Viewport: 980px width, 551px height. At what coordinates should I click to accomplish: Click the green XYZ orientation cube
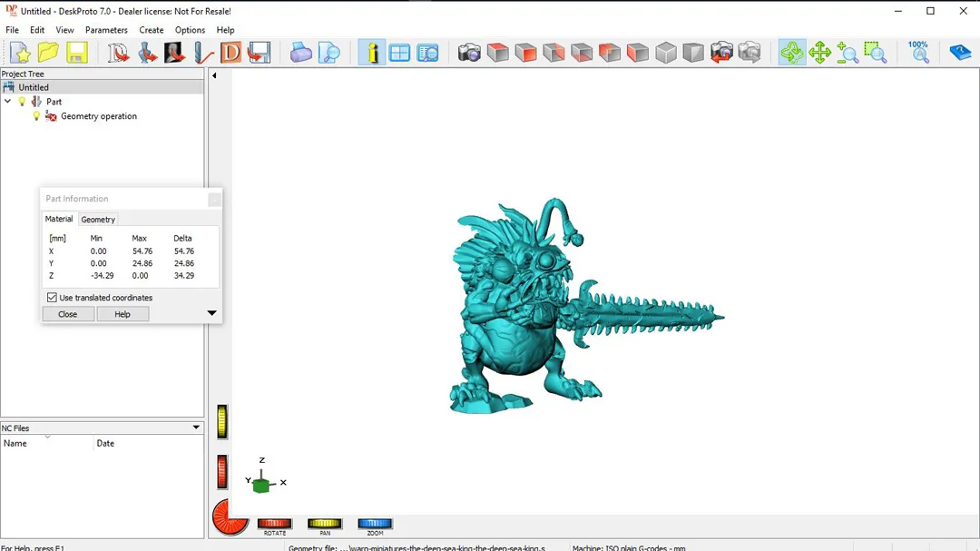tap(262, 485)
